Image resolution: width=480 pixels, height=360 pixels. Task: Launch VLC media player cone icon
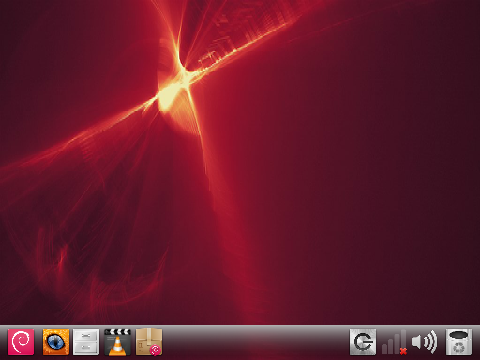[117, 342]
